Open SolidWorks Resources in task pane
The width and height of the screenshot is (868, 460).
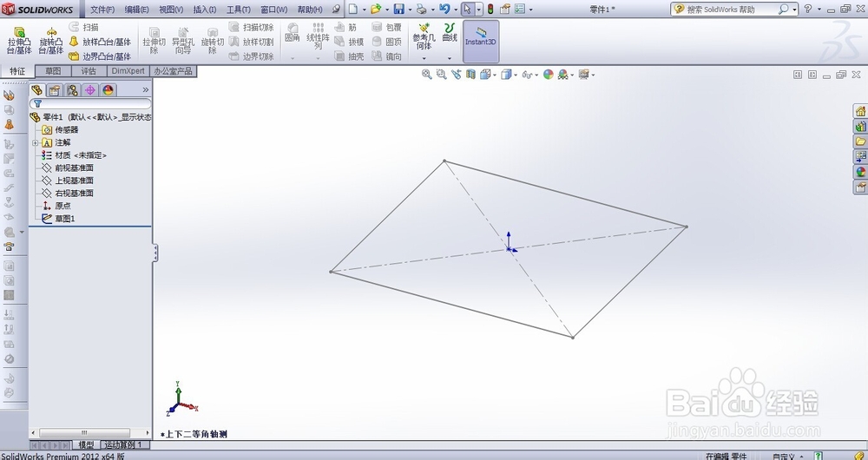tap(860, 111)
